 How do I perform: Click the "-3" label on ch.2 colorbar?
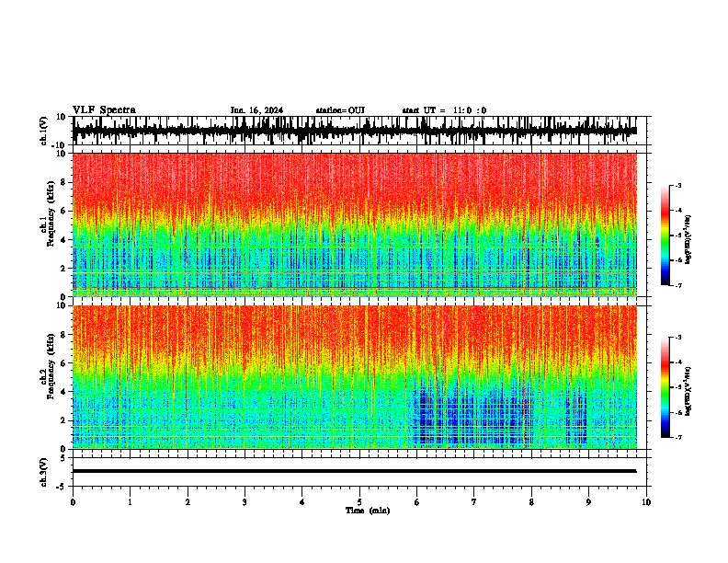coord(677,338)
